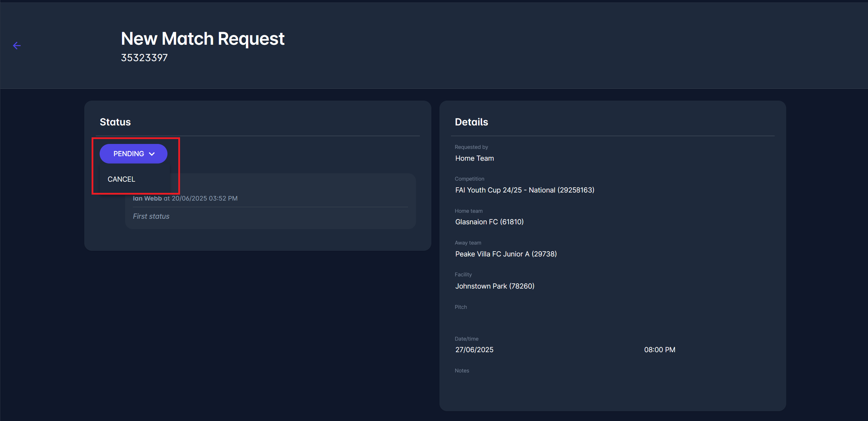Select CANCEL from the status menu

[121, 179]
